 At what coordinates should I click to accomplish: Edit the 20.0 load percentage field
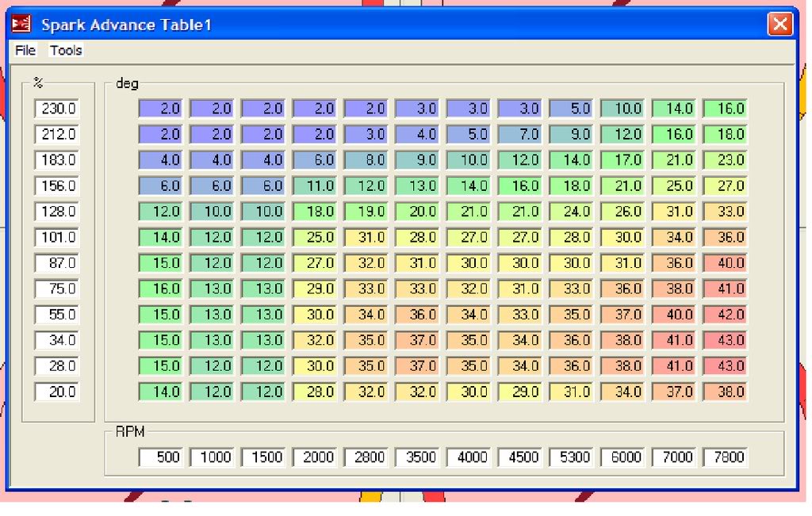[56, 392]
